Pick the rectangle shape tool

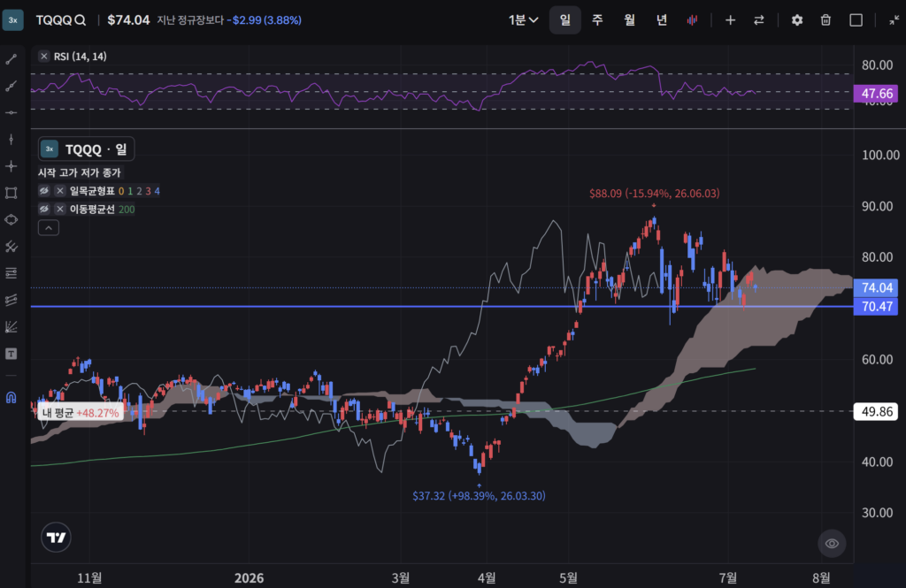(x=11, y=193)
